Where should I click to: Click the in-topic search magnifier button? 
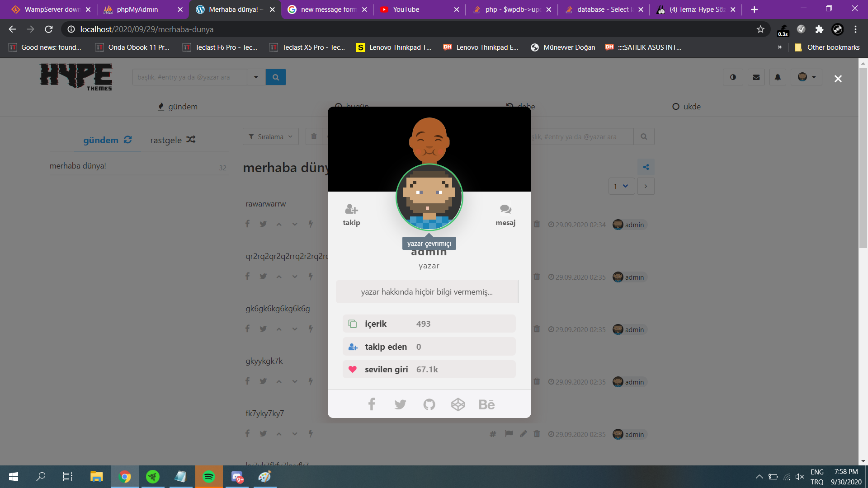pos(644,136)
